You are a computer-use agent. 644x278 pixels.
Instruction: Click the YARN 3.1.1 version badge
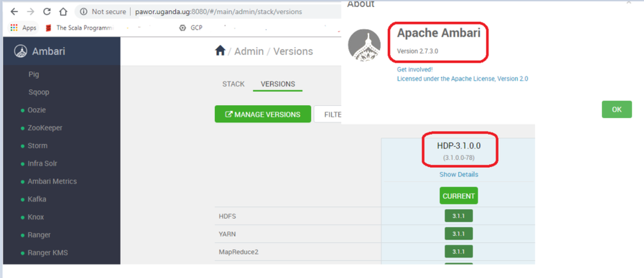(459, 233)
